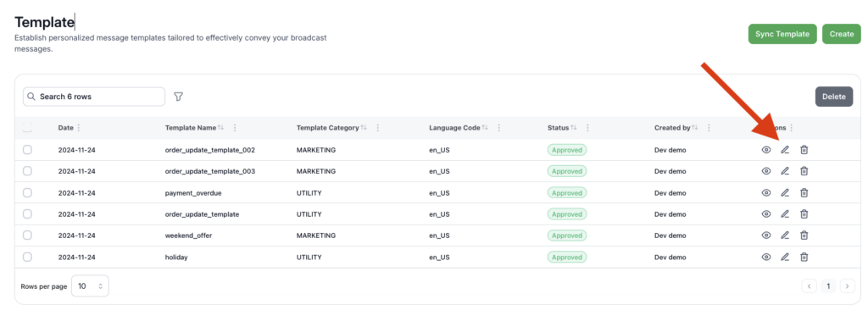This screenshot has height=327, width=868.
Task: Click the weekend_offer template name
Action: [x=188, y=236]
